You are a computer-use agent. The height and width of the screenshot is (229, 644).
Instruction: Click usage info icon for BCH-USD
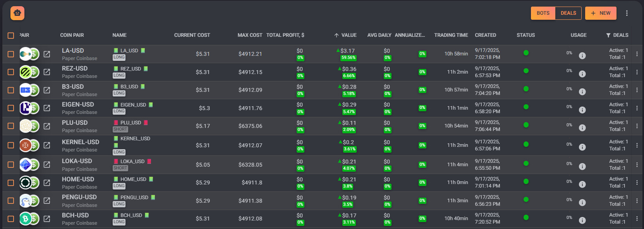pyautogui.click(x=582, y=220)
